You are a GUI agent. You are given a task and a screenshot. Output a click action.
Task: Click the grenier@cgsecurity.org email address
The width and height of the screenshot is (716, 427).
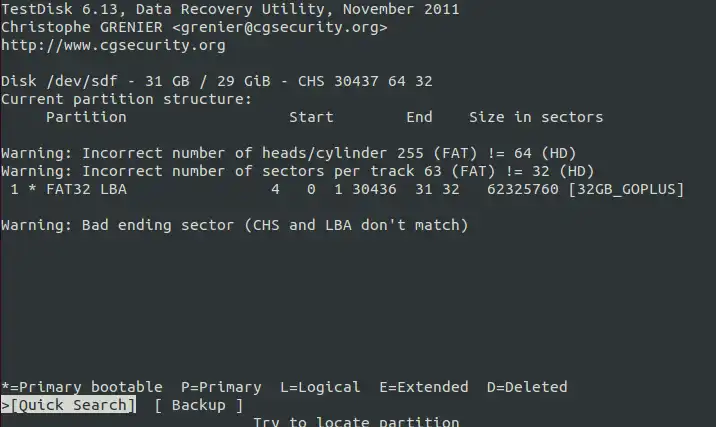(x=280, y=27)
